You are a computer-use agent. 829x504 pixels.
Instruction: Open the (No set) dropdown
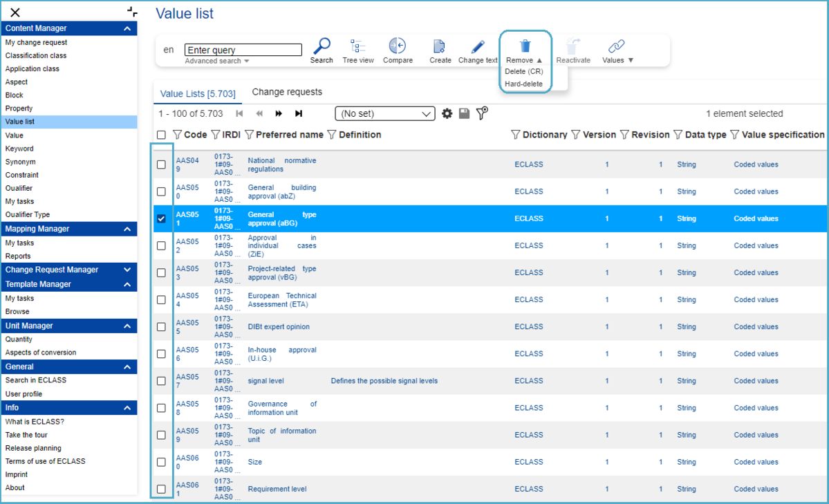coord(385,113)
